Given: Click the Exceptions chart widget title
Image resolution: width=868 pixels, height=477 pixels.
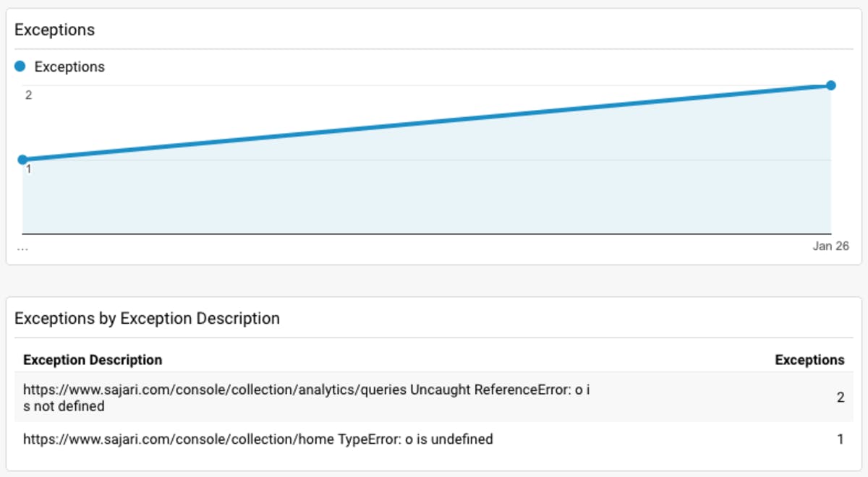Looking at the screenshot, I should [55, 30].
